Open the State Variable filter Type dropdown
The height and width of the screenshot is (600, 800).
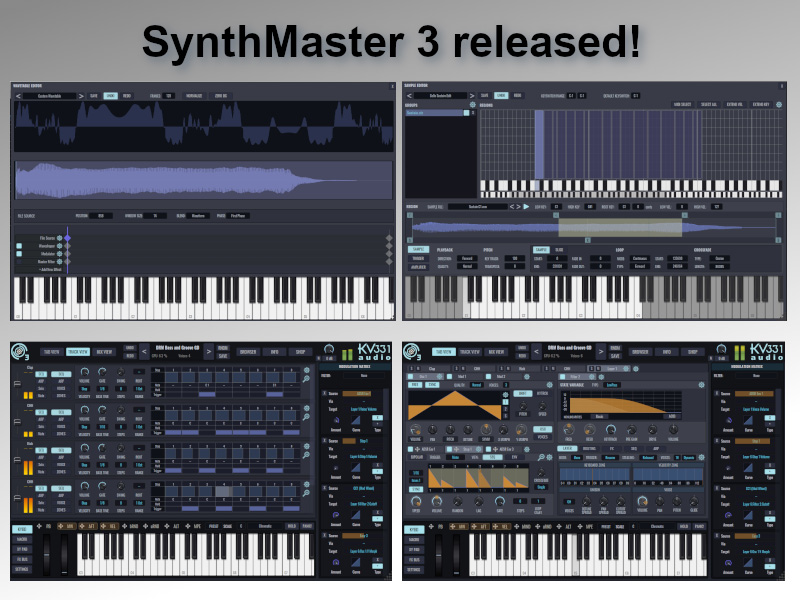pos(612,385)
